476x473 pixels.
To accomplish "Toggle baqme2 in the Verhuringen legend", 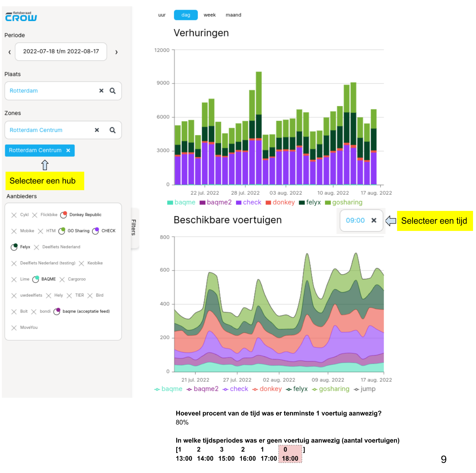I will pyautogui.click(x=216, y=202).
